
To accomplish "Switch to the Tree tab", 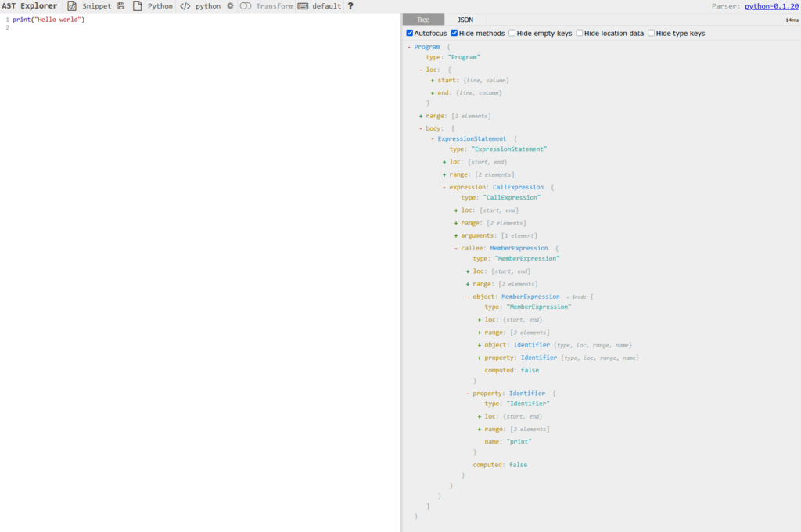I will (425, 20).
